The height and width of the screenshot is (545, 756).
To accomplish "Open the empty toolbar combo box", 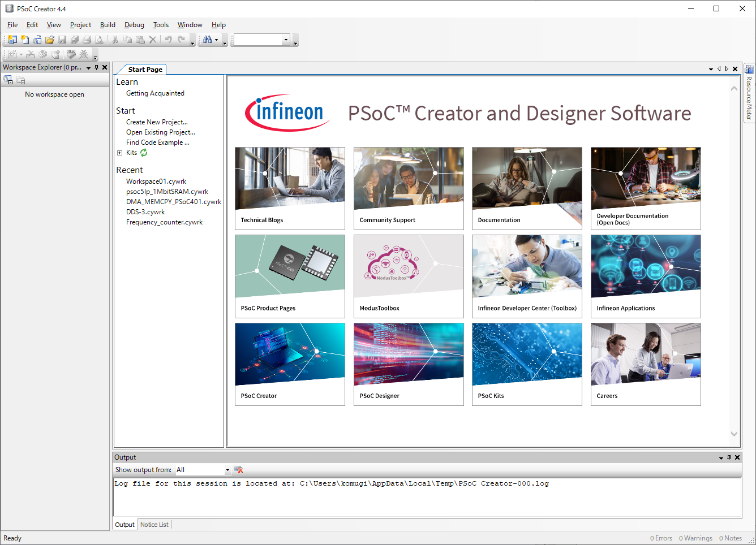I will pyautogui.click(x=262, y=40).
